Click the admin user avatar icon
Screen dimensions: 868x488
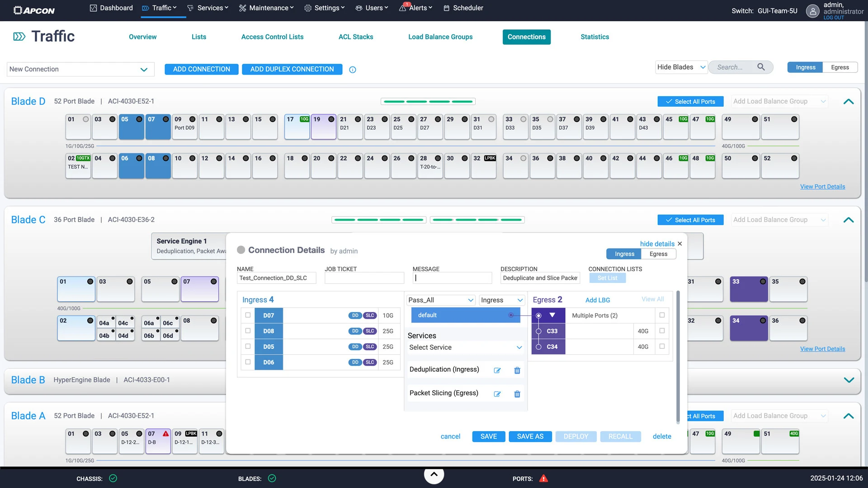[812, 11]
